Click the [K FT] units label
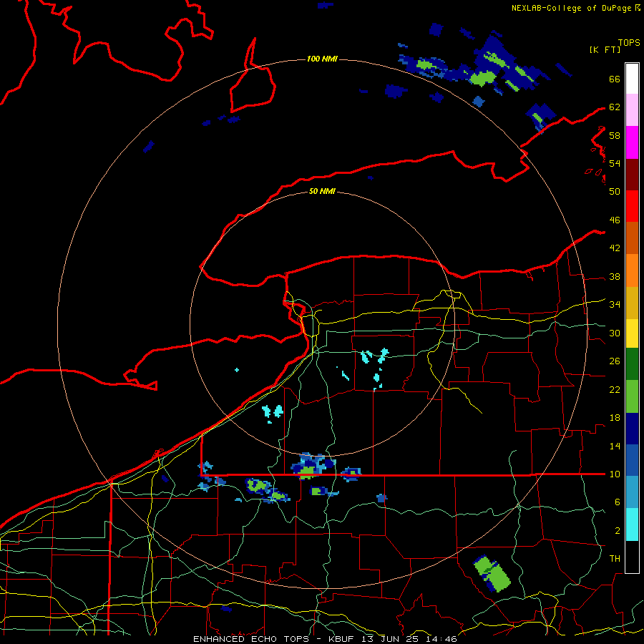The image size is (644, 644). [x=605, y=49]
